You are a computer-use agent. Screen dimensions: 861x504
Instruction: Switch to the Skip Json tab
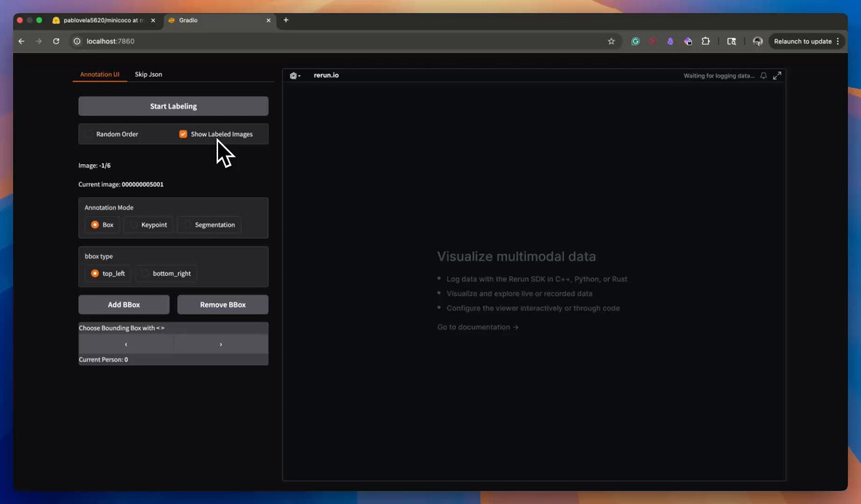(x=149, y=75)
